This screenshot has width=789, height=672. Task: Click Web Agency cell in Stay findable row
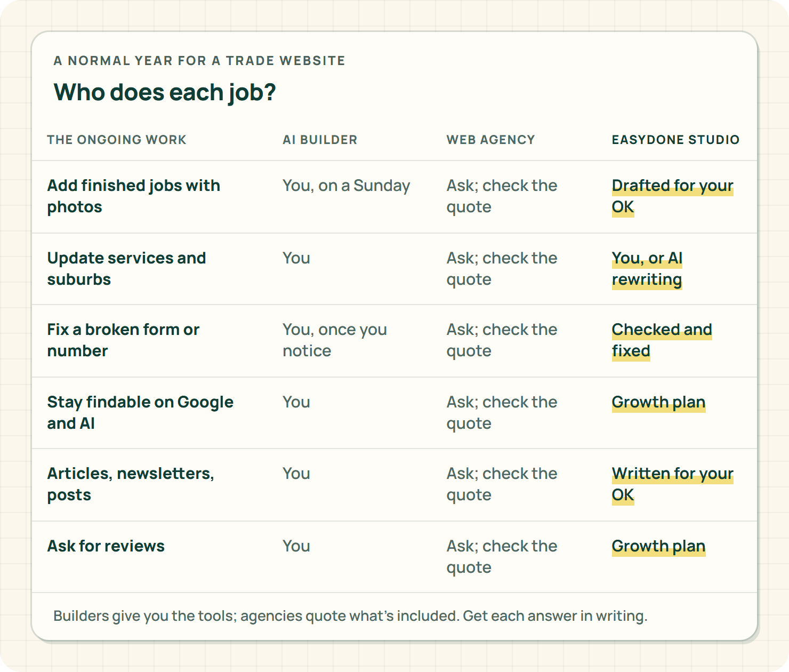[502, 413]
